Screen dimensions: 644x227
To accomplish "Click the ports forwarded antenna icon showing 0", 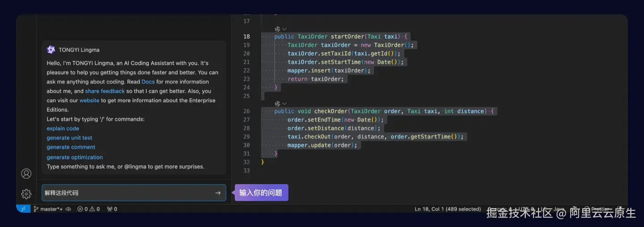I will (112, 209).
